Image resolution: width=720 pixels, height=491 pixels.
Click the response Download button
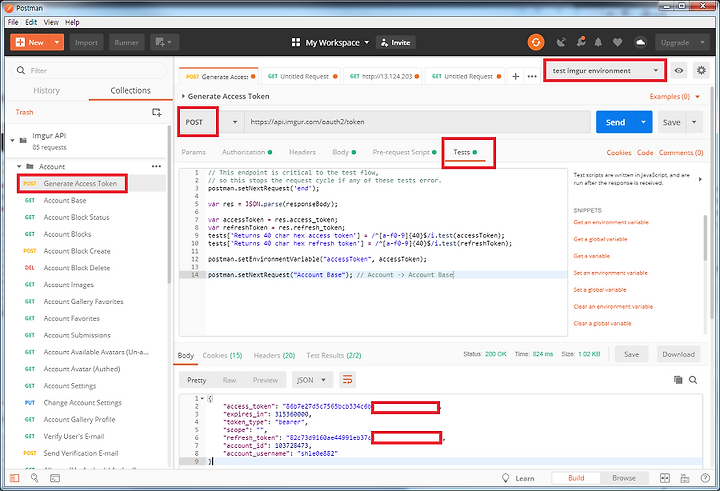point(678,354)
